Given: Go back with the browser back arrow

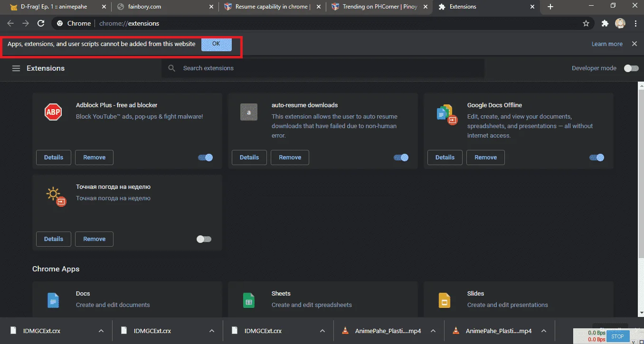Looking at the screenshot, I should (10, 23).
